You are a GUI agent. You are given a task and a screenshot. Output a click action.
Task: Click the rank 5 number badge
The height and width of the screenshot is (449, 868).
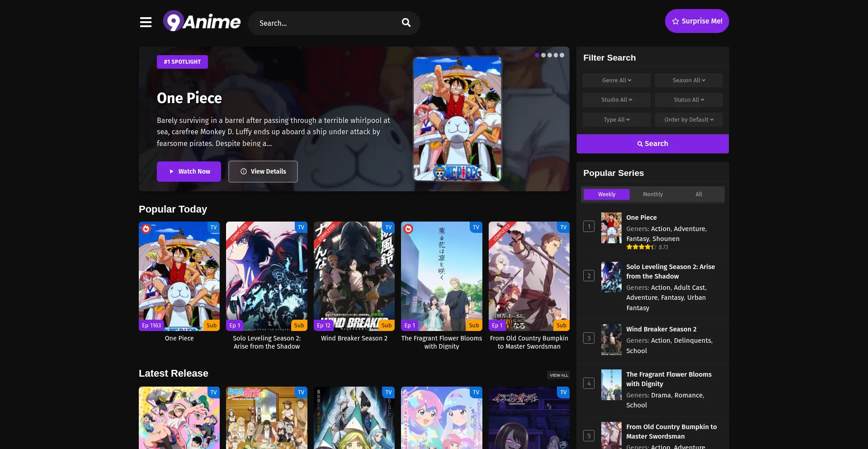point(589,436)
